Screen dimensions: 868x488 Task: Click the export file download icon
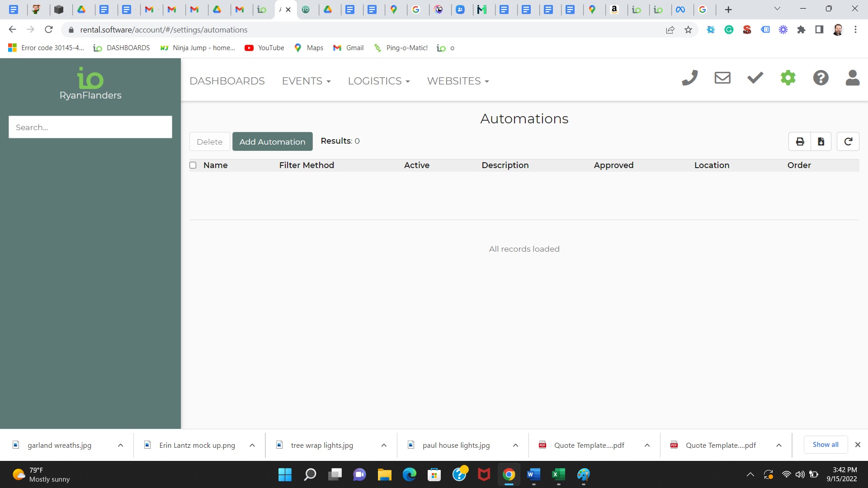821,142
